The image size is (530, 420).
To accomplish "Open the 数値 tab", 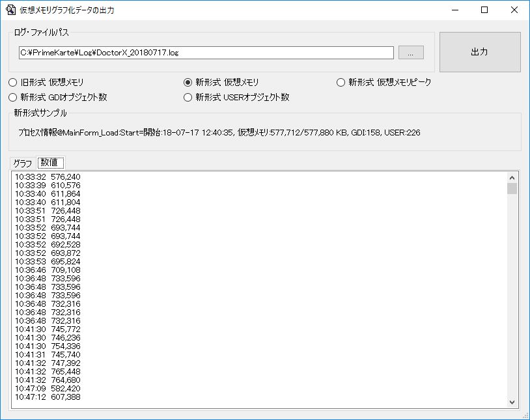I will point(50,162).
